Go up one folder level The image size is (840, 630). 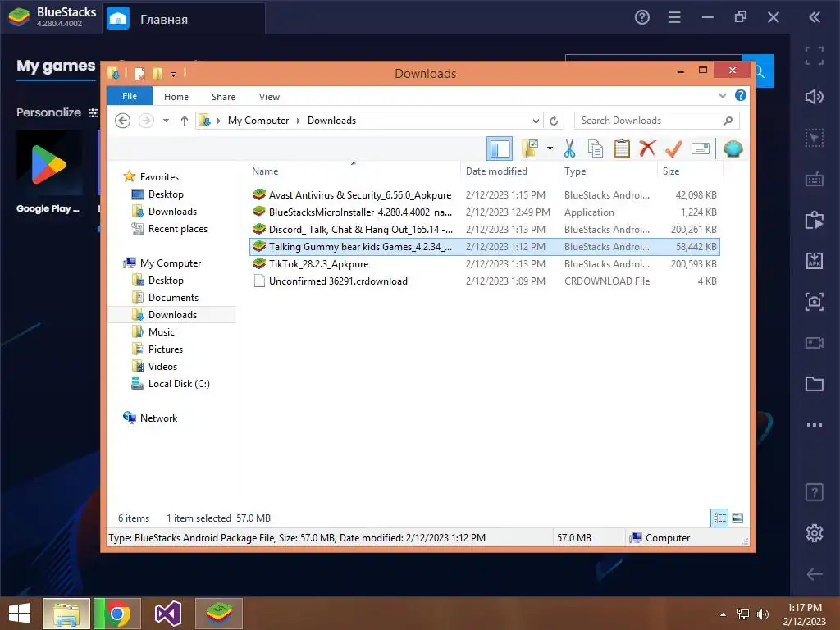(185, 121)
